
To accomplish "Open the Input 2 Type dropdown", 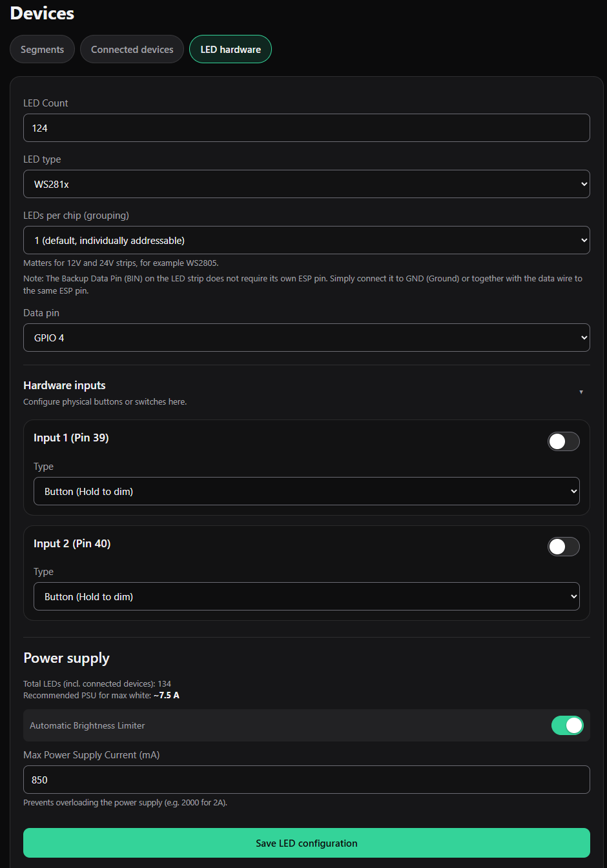I will click(x=307, y=596).
